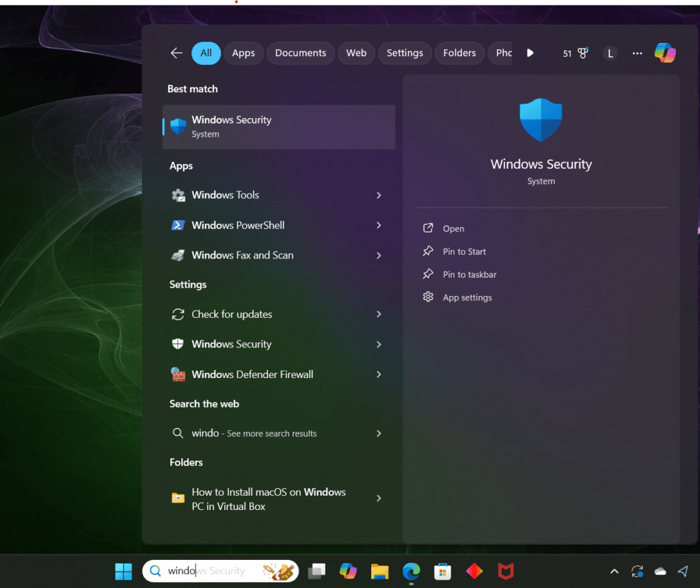
Task: Choose Pin to taskbar option
Action: [469, 275]
